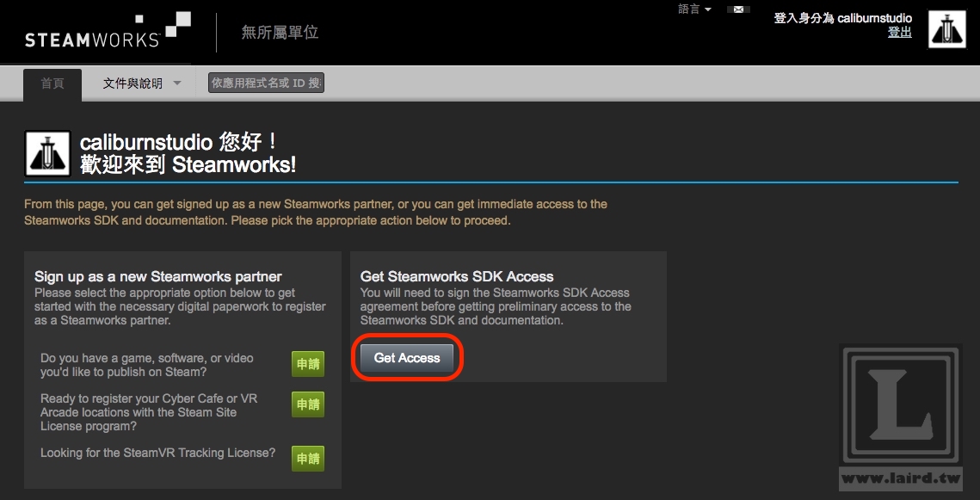Expand the 文件與說明 menu
Viewport: 980px width, 500px height.
click(142, 83)
